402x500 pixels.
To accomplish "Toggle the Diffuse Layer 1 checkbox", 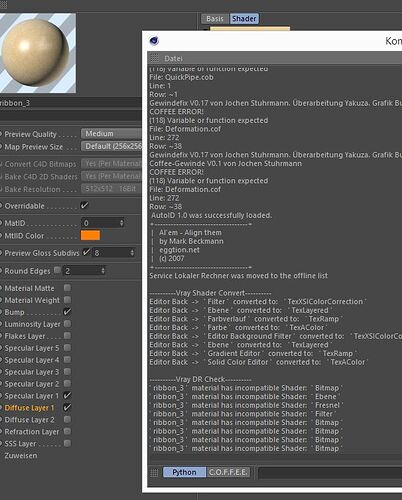I will (67, 407).
